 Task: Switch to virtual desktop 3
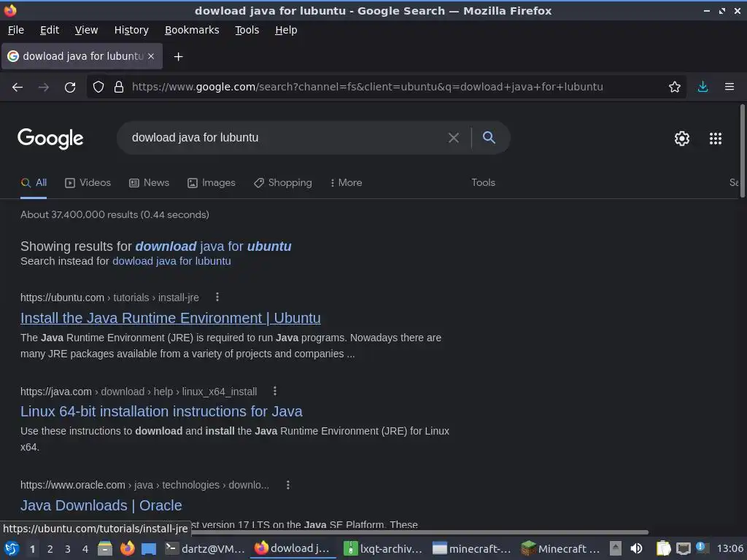(68, 549)
